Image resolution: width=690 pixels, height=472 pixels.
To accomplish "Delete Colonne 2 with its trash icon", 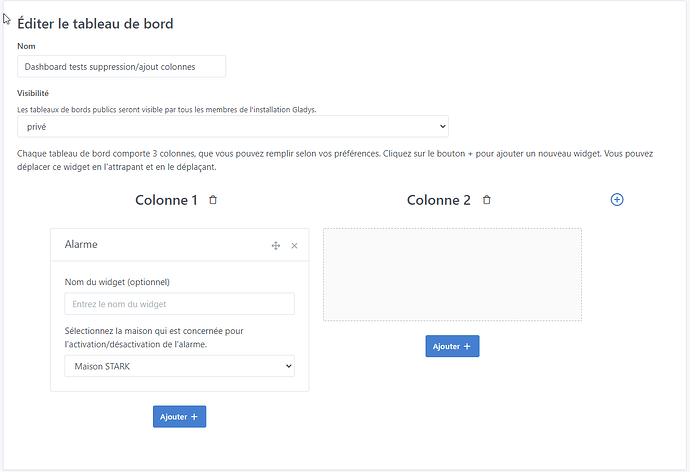I will [x=487, y=200].
